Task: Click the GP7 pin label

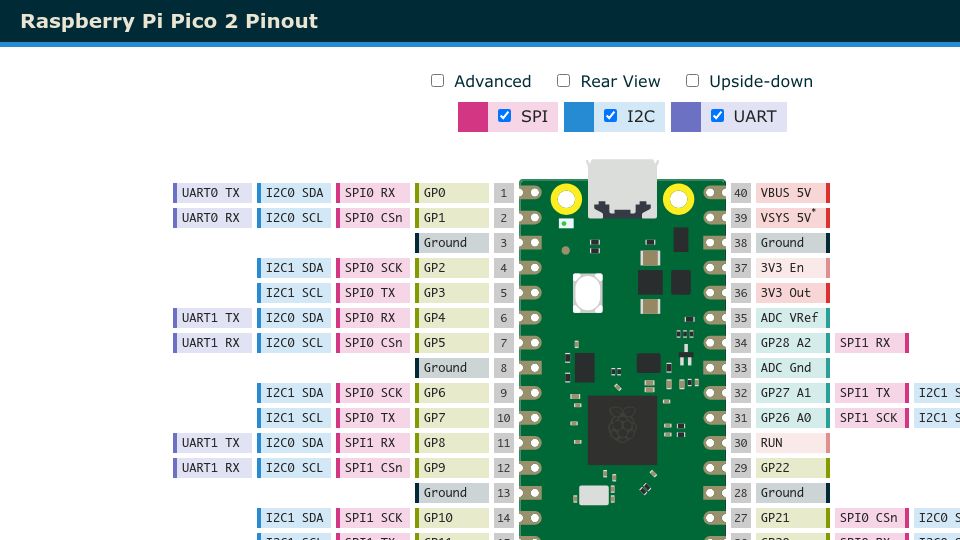Action: pos(452,418)
